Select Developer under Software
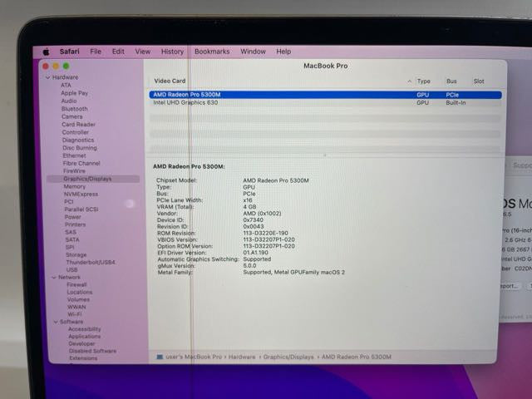532x399 pixels. (x=81, y=343)
